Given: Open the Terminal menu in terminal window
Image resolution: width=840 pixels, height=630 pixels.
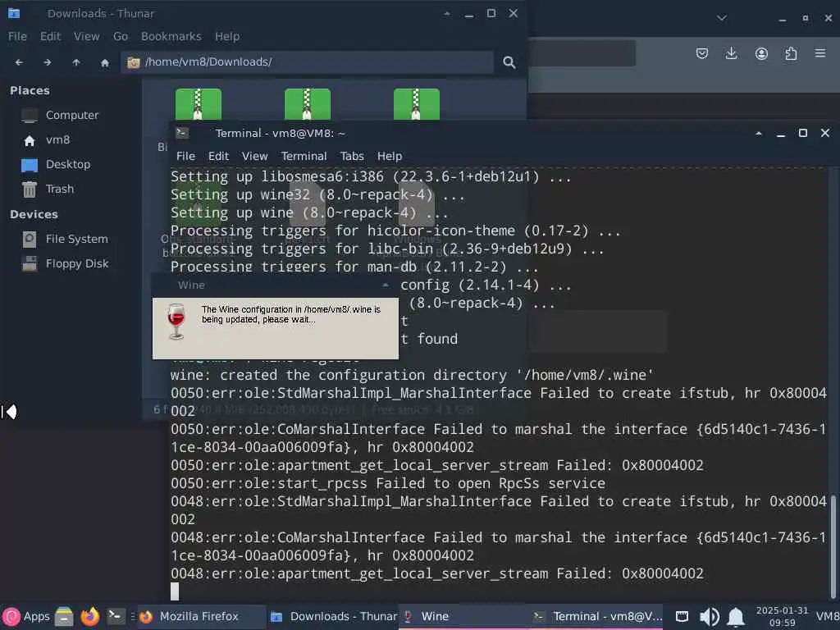Looking at the screenshot, I should point(304,157).
